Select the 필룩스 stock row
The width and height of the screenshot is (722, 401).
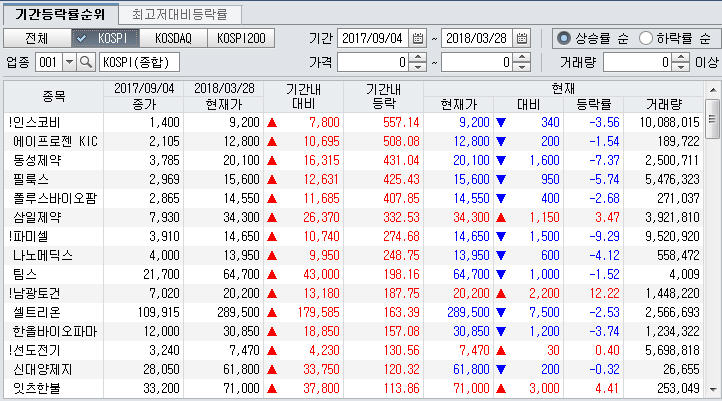click(354, 180)
